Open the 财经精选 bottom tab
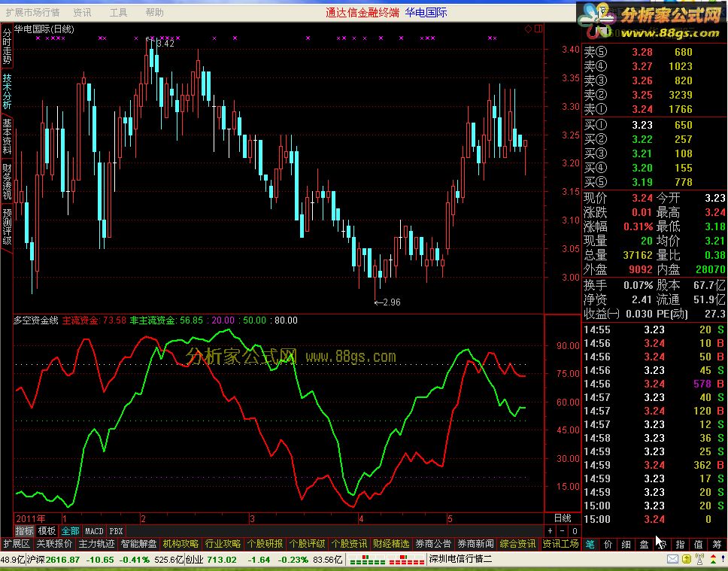728x571 pixels. click(x=391, y=544)
